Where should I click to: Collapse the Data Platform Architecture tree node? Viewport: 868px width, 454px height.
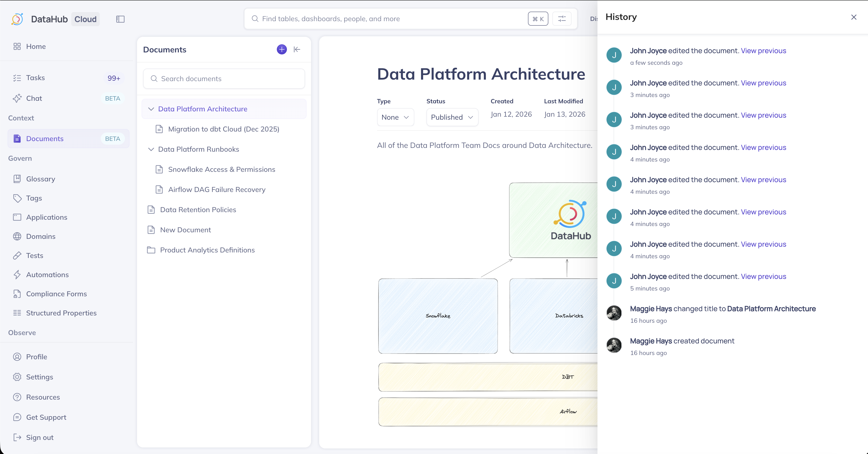151,109
